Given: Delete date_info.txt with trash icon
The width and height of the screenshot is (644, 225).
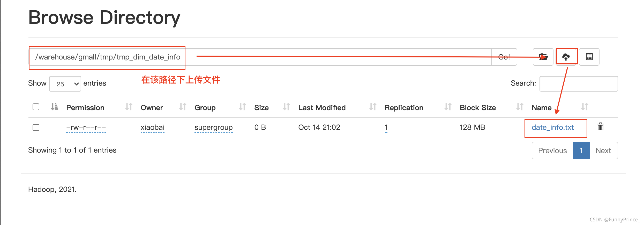Looking at the screenshot, I should [x=600, y=127].
